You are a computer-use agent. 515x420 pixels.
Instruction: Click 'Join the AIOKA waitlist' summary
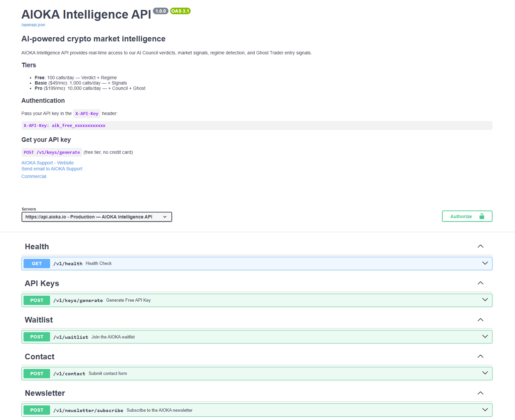point(113,337)
